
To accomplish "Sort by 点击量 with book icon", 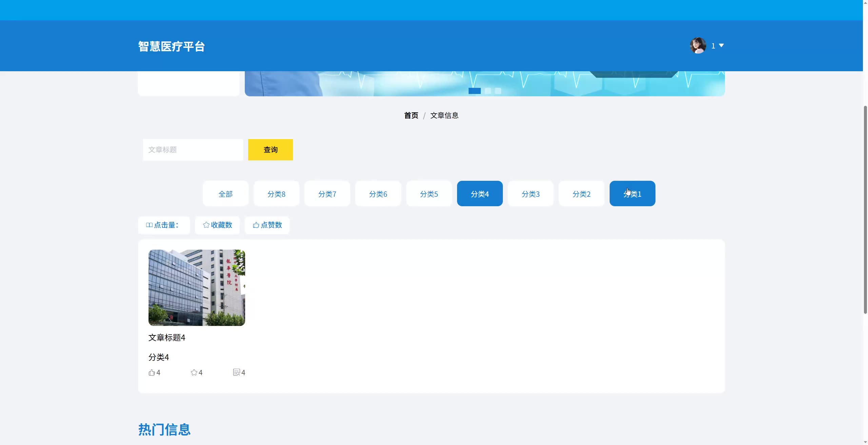I will coord(163,225).
